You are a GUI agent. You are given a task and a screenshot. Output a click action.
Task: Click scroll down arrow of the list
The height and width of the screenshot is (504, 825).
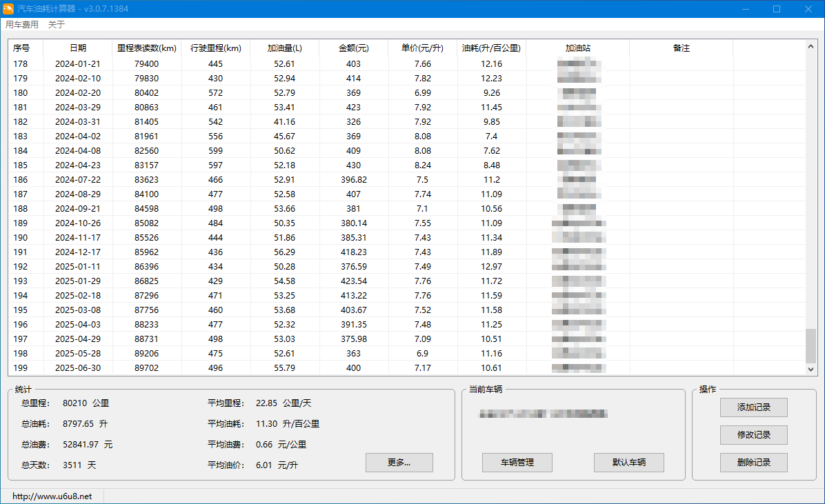[811, 370]
